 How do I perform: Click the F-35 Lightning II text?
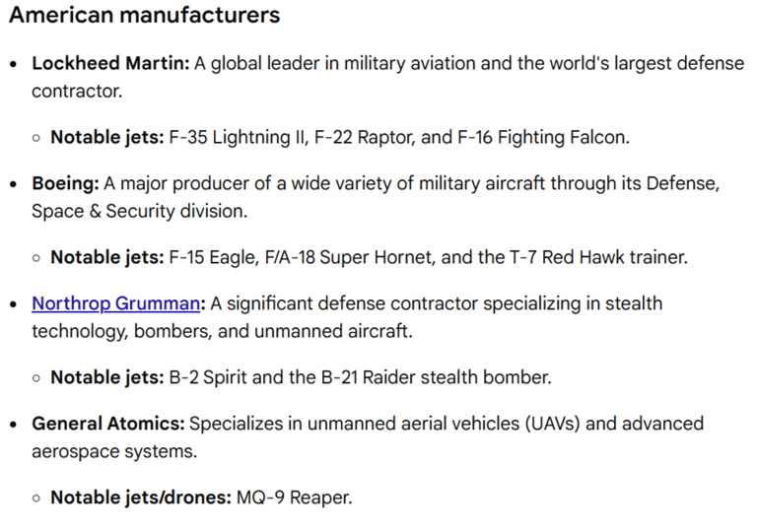tap(238, 137)
